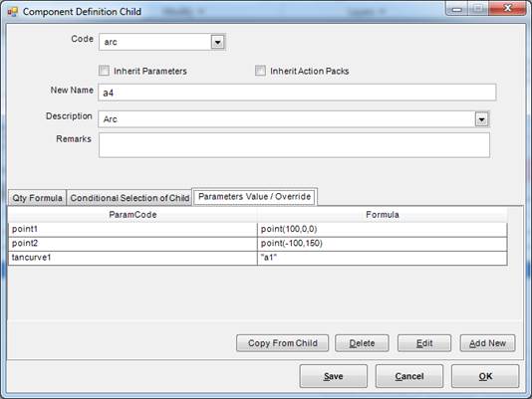Expand the Description dropdown list

(x=481, y=119)
